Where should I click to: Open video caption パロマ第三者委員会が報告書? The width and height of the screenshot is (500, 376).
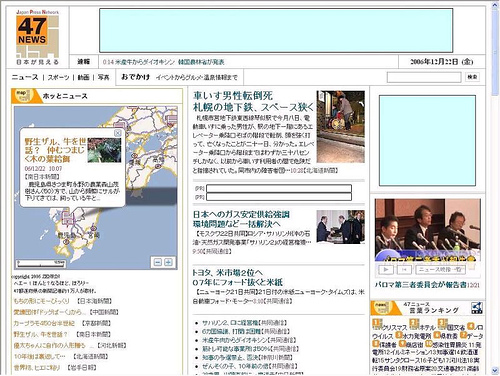421,285
